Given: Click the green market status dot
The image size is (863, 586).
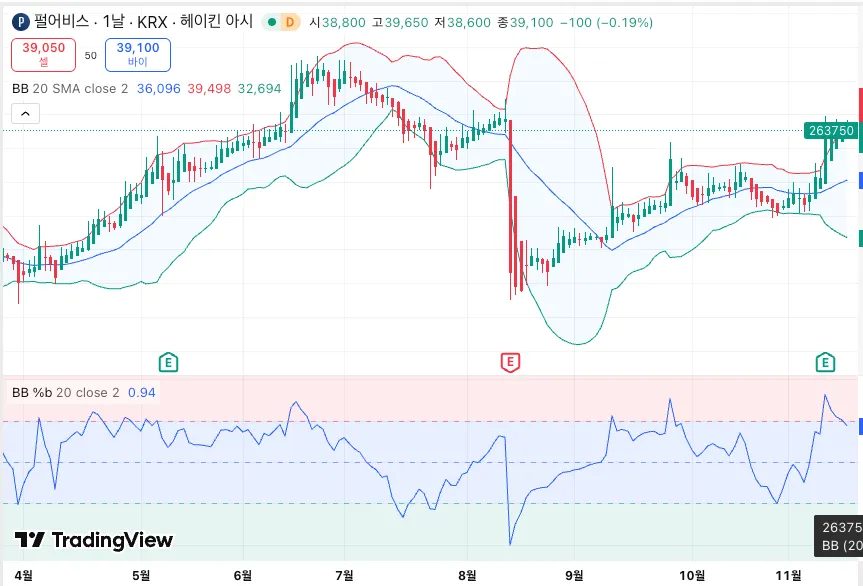Looking at the screenshot, I should pyautogui.click(x=271, y=21).
